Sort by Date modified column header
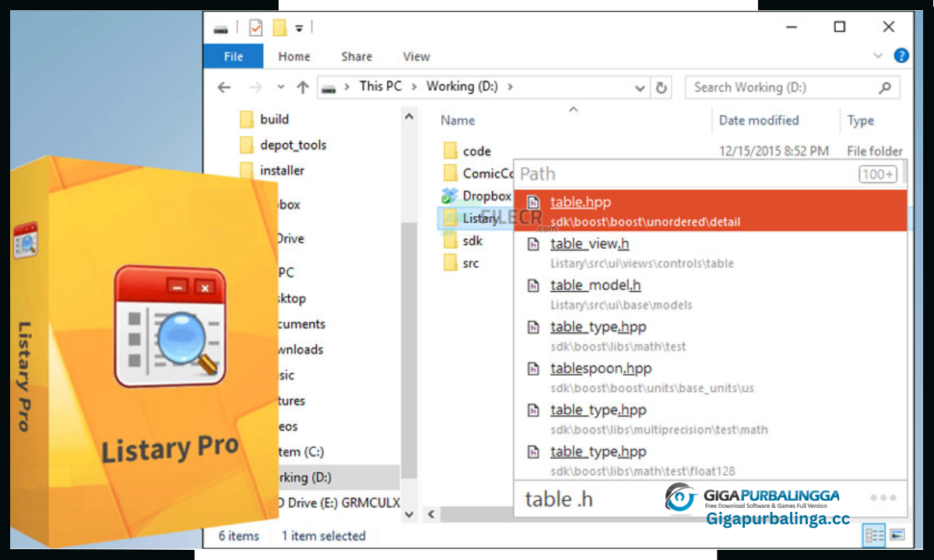934x560 pixels. [x=759, y=120]
